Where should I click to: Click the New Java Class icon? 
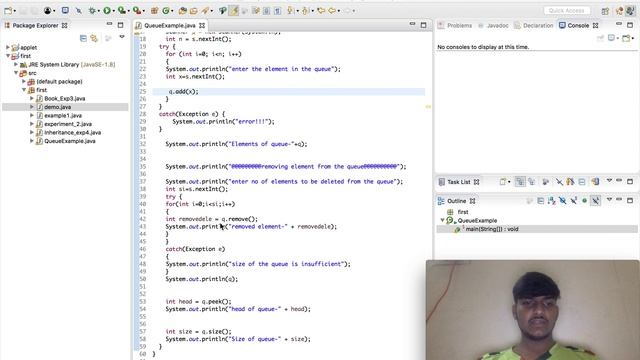pos(166,11)
